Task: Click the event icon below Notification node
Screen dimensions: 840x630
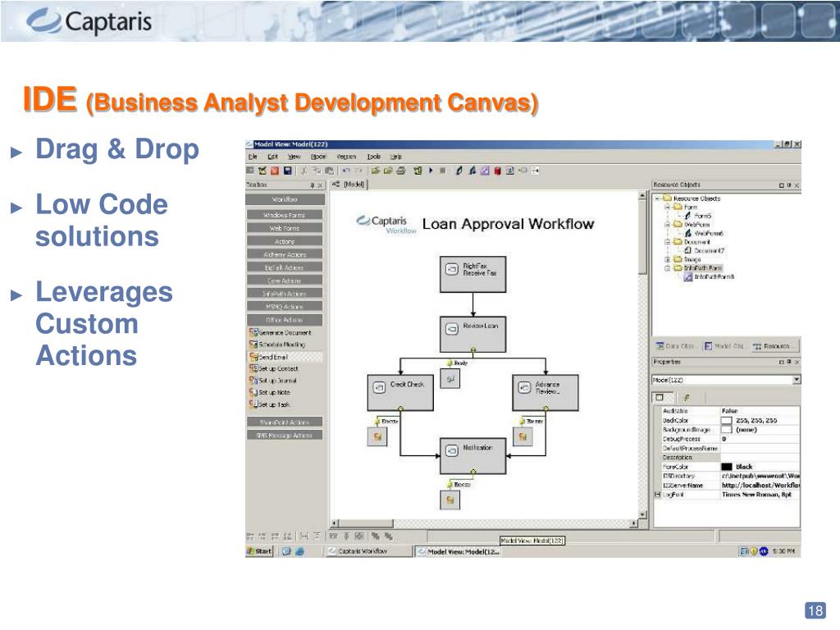Action: 450,500
